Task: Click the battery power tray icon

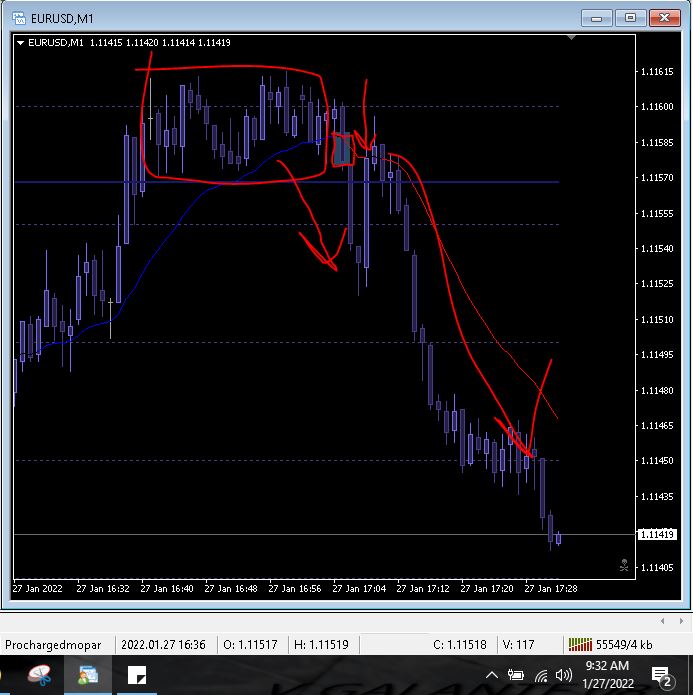Action: point(516,675)
